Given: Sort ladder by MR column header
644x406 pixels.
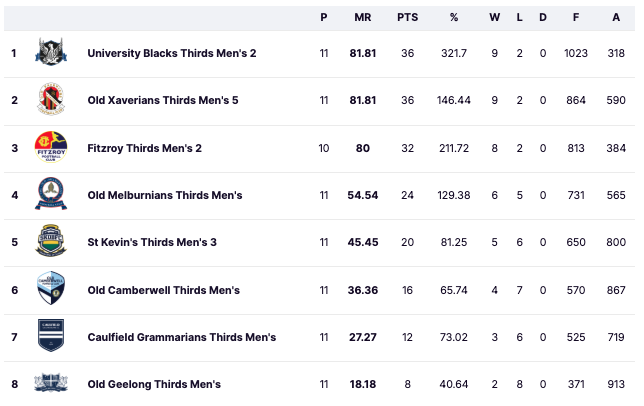Looking at the screenshot, I should point(363,17).
